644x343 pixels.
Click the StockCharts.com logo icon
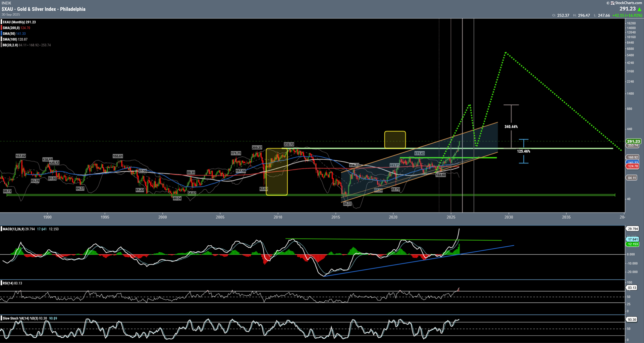[x=612, y=3]
